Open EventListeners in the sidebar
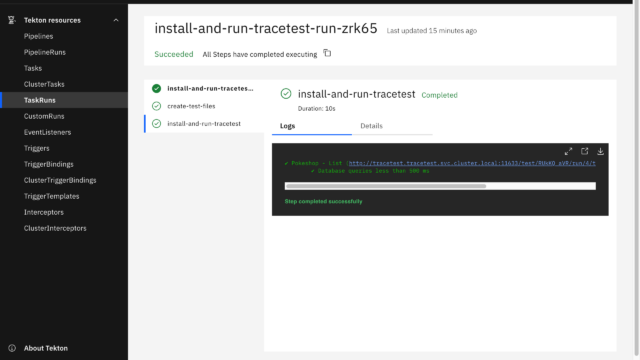 (x=47, y=132)
